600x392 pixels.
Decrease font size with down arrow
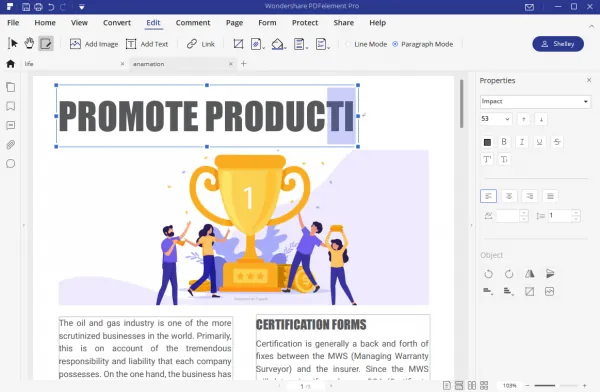[541, 119]
